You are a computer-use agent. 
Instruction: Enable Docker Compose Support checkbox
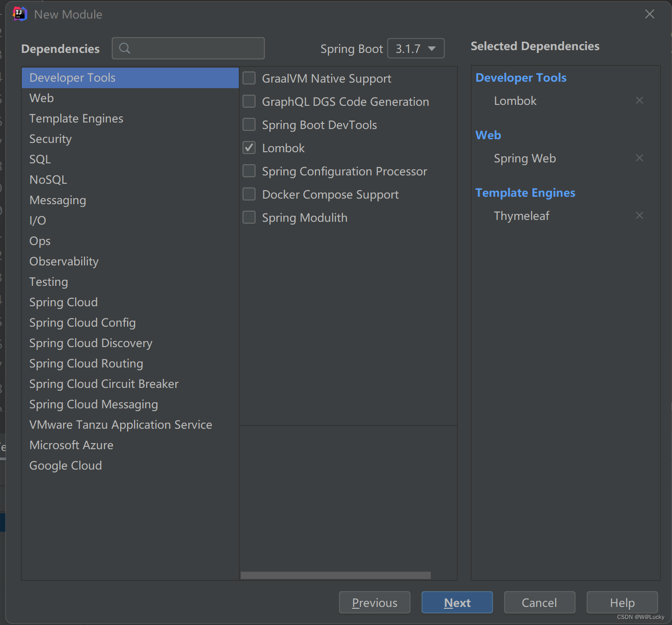[x=249, y=194]
